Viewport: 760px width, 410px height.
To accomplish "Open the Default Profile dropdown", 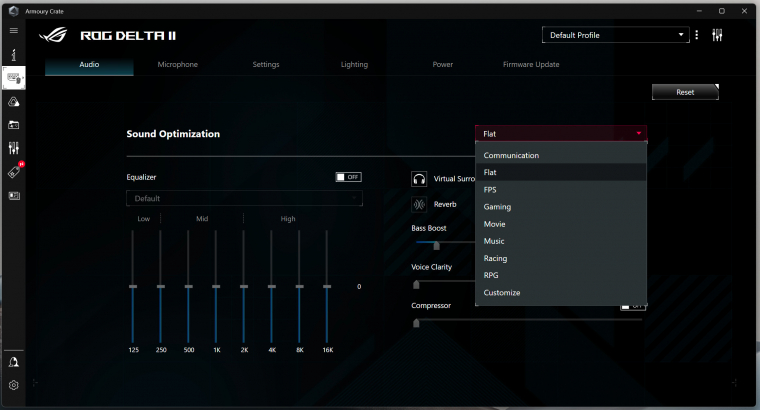I will click(616, 35).
